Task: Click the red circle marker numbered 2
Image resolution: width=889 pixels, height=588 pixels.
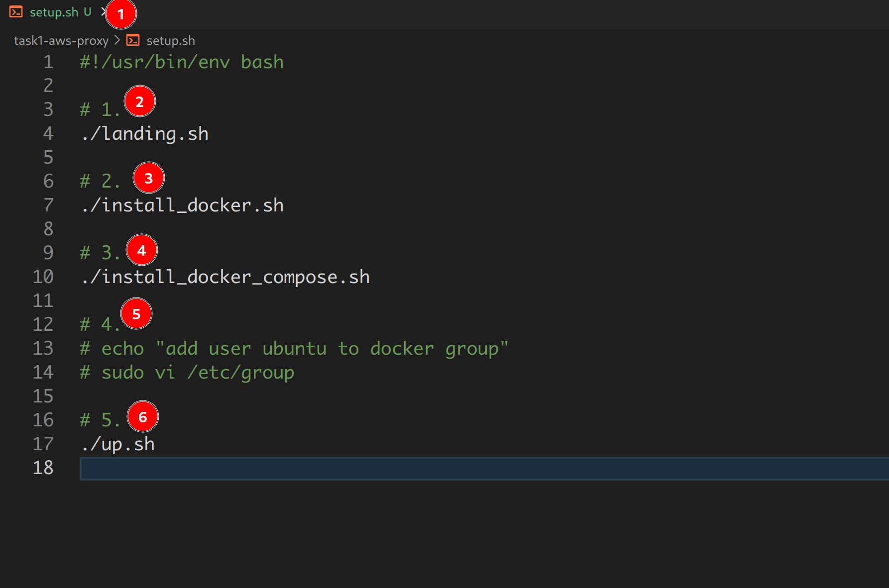Action: [140, 101]
